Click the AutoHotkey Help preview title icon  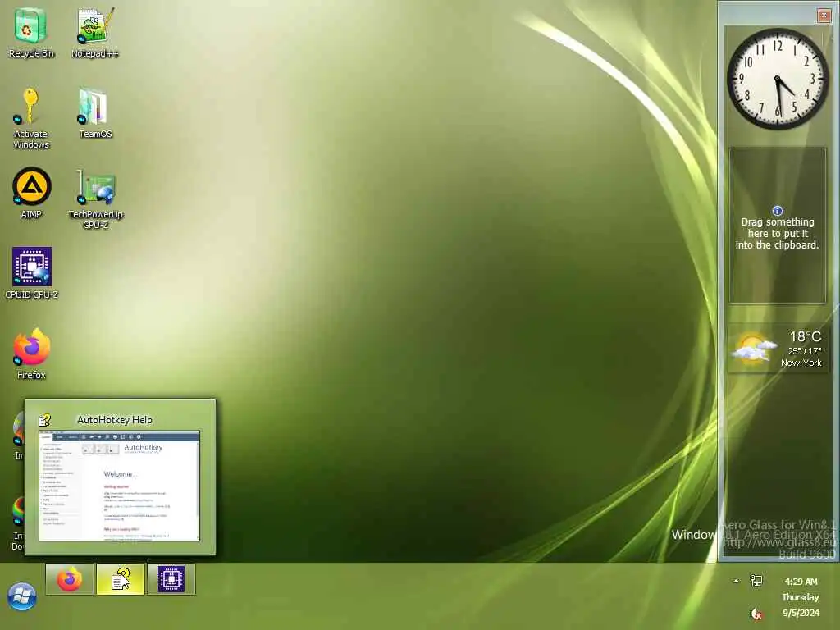tap(44, 420)
